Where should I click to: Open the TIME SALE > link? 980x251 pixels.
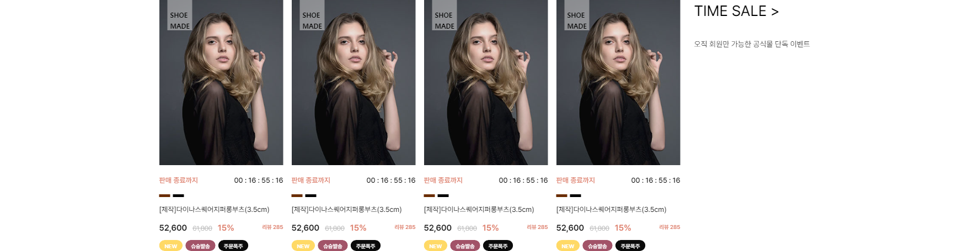(736, 11)
